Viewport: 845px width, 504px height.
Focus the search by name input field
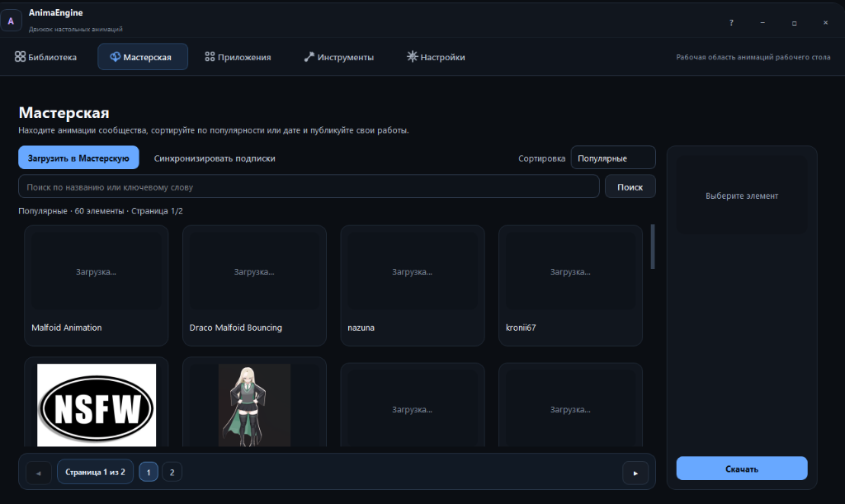pyautogui.click(x=309, y=186)
